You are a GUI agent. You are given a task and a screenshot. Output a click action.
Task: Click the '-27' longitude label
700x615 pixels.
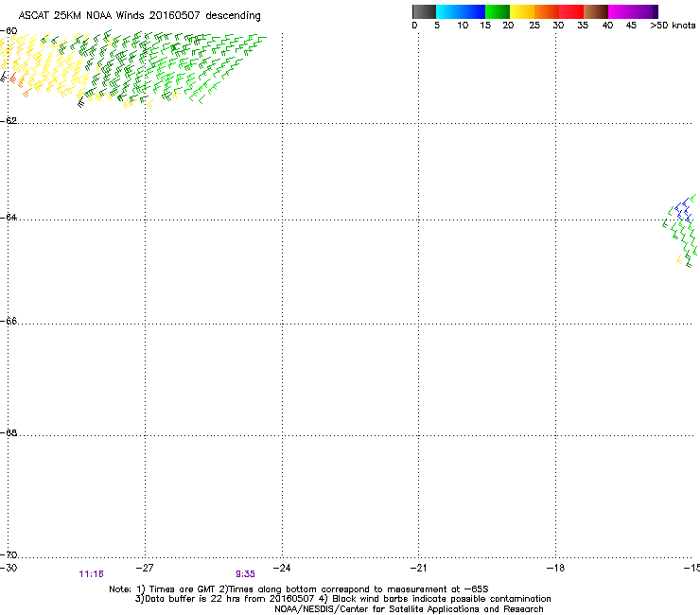tap(145, 568)
